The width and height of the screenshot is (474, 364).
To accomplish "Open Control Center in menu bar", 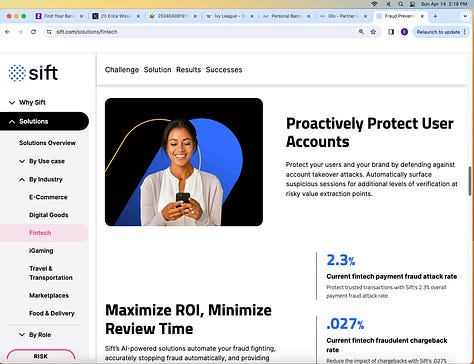I will (x=412, y=4).
